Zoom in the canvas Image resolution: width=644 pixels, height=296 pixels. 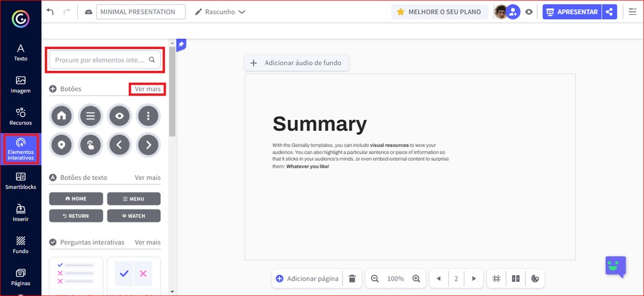[x=416, y=279]
